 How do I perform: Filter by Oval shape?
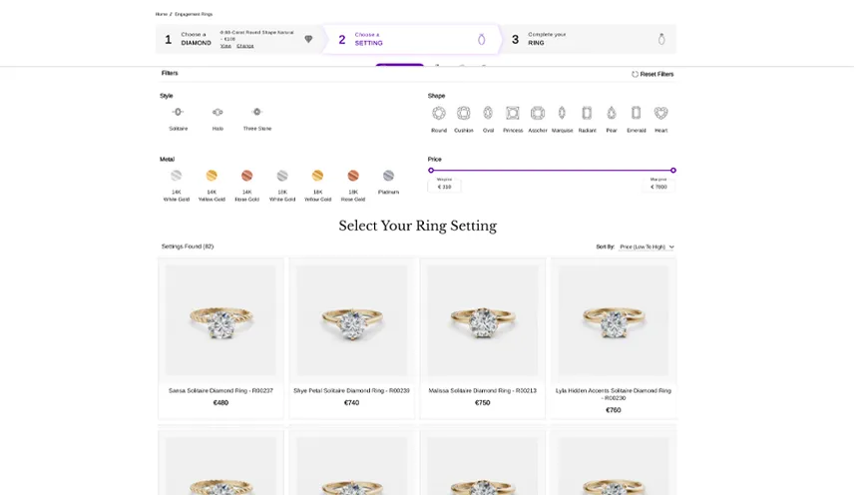[488, 114]
